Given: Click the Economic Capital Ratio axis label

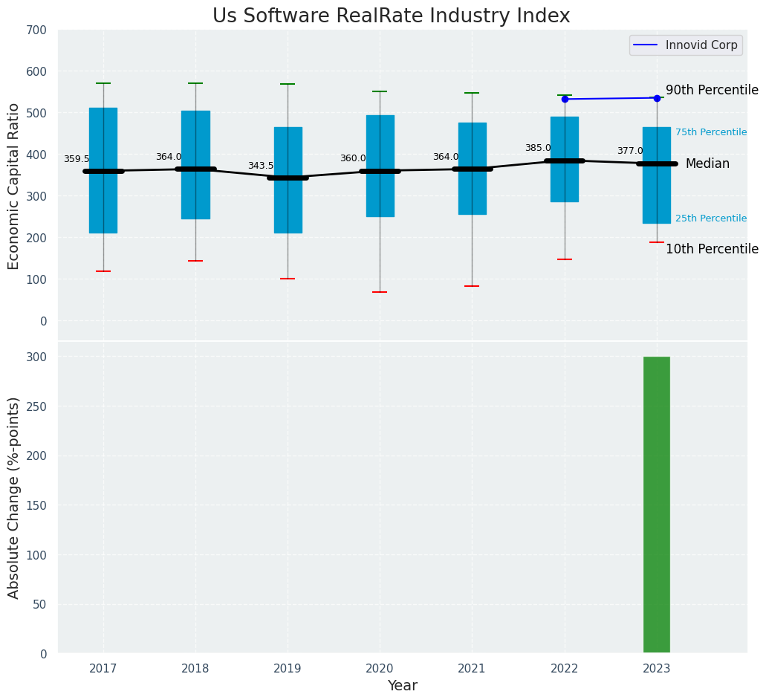Looking at the screenshot, I should (x=14, y=186).
